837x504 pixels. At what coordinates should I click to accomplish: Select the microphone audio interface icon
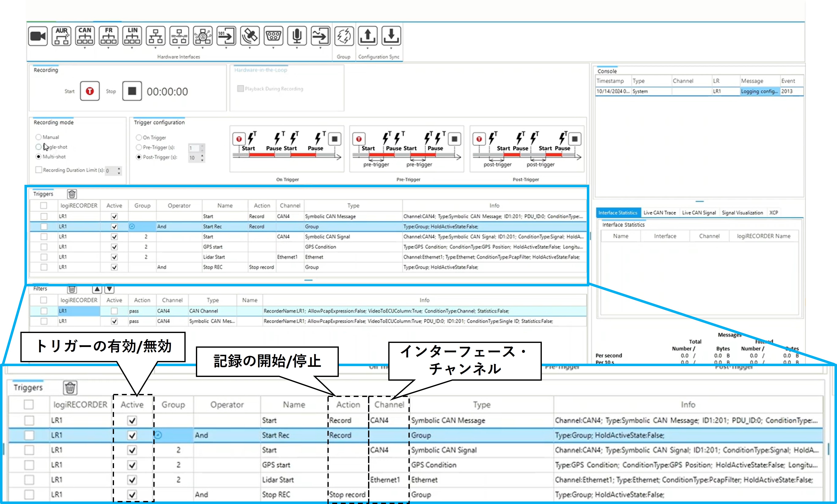297,36
